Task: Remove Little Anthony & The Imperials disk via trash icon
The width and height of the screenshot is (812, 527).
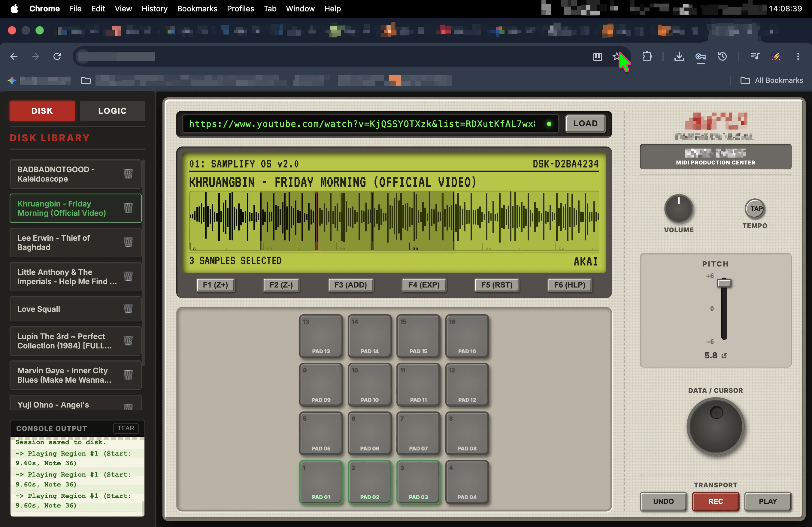Action: pyautogui.click(x=128, y=276)
